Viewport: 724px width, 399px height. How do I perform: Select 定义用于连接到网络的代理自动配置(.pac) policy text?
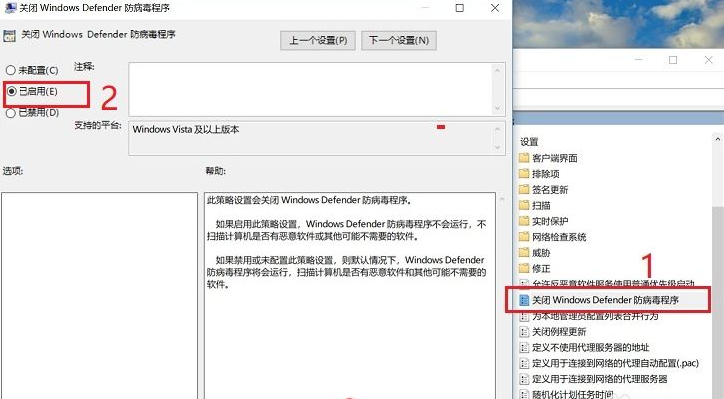[x=615, y=363]
